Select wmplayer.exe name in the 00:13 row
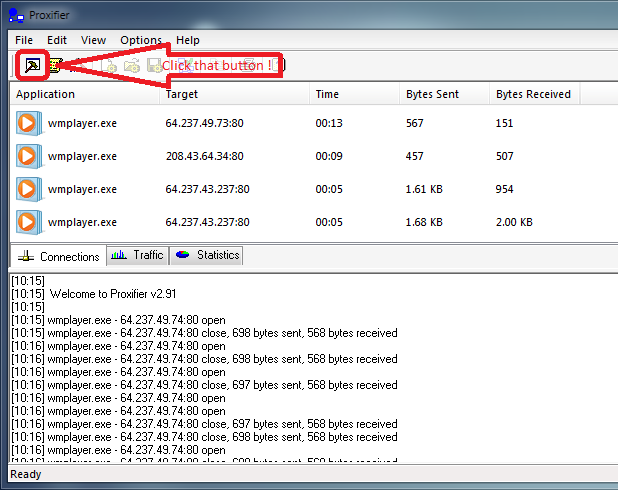 coord(82,123)
